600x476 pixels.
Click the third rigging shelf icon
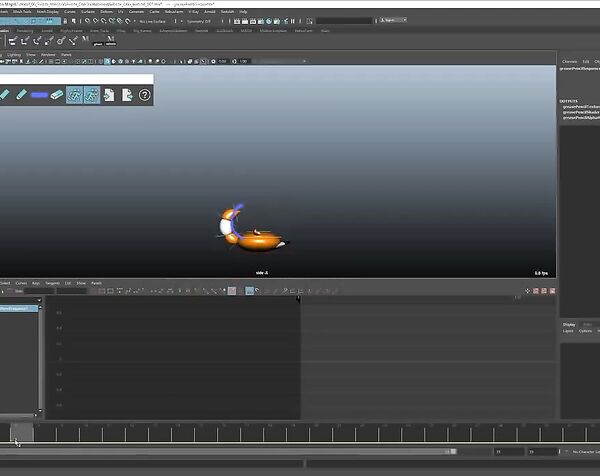tap(37, 41)
